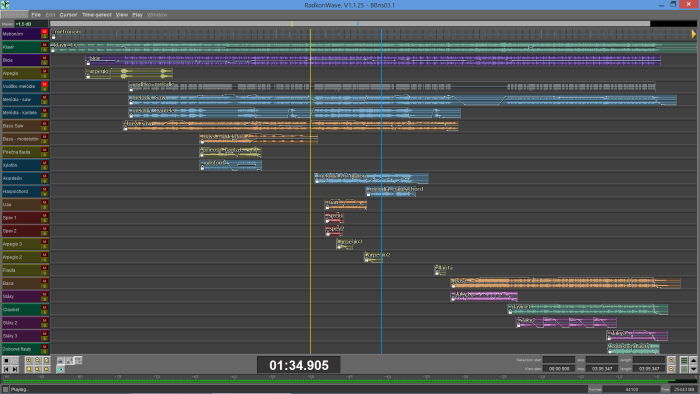
Task: Solo the Arpegio track
Action: click(x=44, y=75)
